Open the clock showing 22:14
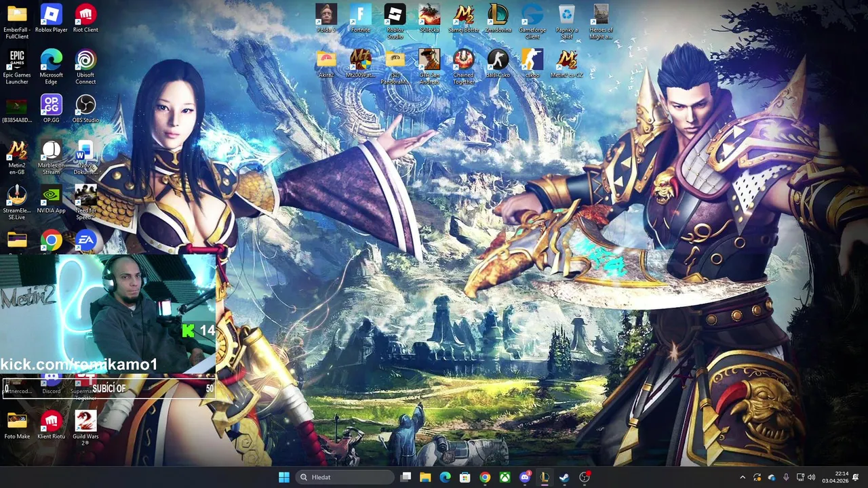Viewport: 868px width, 488px height. (835, 477)
